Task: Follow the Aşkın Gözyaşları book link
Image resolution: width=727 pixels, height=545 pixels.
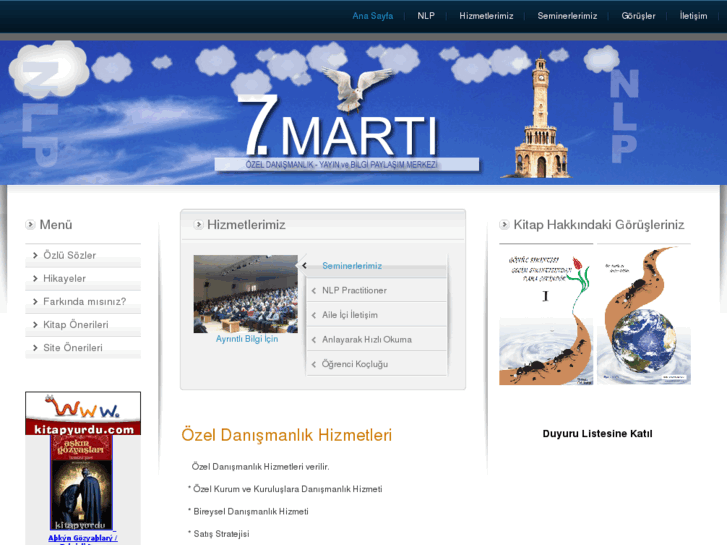Action: pos(83,538)
